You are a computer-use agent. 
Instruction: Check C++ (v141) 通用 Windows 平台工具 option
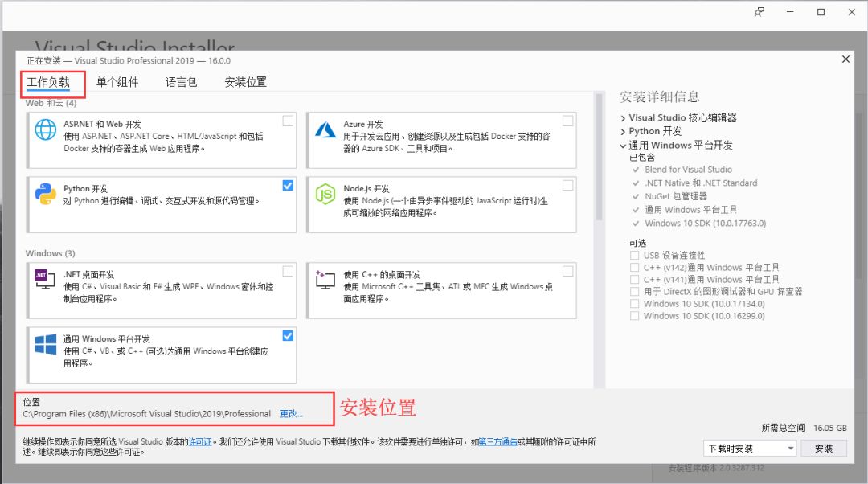[634, 280]
